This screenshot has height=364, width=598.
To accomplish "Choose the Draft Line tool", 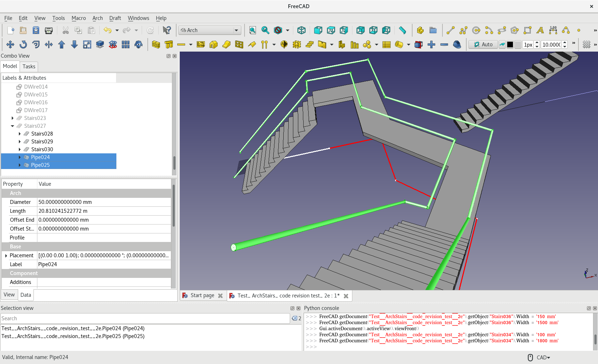I will (450, 30).
